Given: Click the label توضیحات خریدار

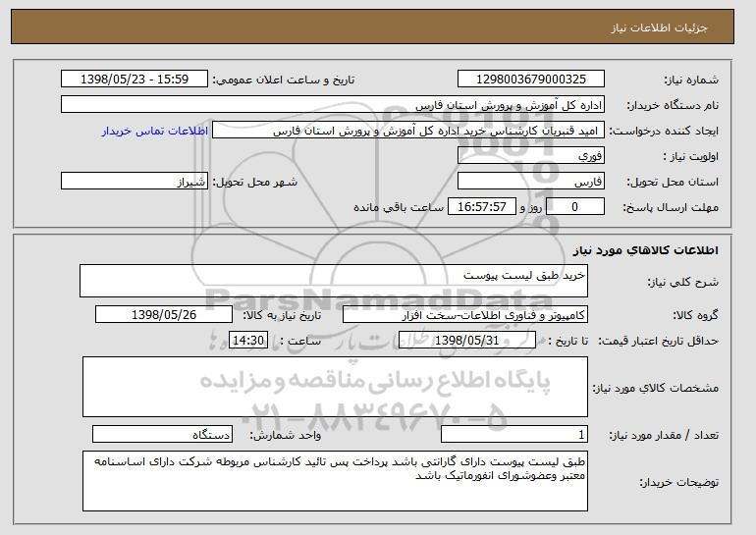Looking at the screenshot, I should point(678,482).
